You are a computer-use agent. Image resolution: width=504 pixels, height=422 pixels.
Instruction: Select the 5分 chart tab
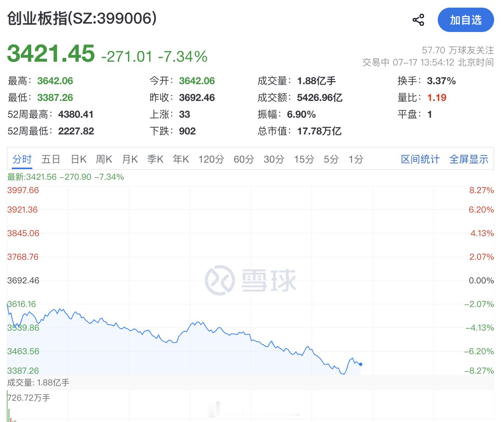(x=331, y=159)
